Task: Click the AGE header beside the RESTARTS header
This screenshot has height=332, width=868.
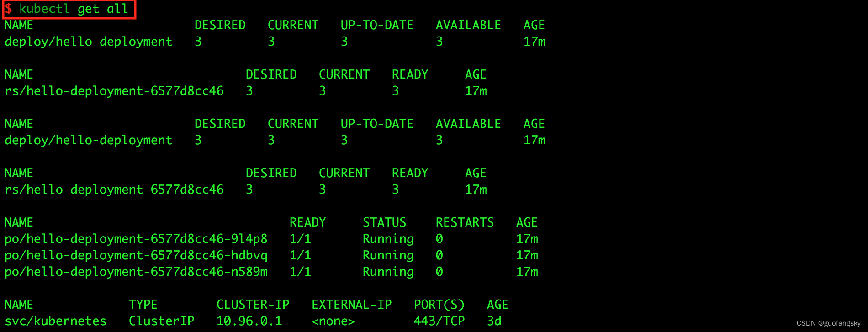Action: click(527, 222)
